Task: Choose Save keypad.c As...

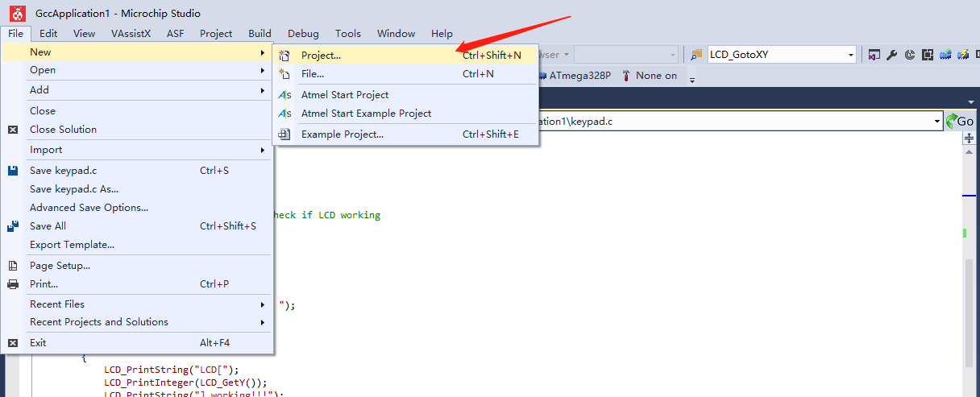Action: [137, 188]
